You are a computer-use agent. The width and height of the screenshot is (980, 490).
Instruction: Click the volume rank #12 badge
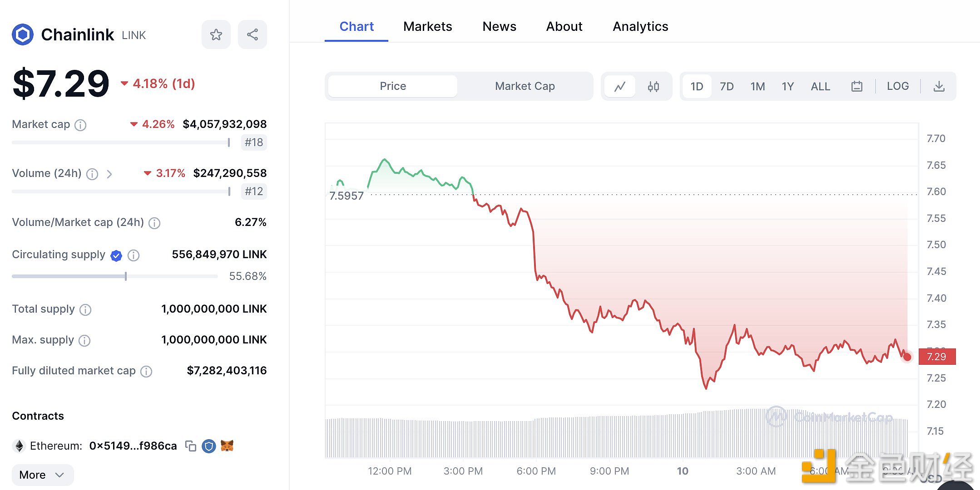pos(254,191)
